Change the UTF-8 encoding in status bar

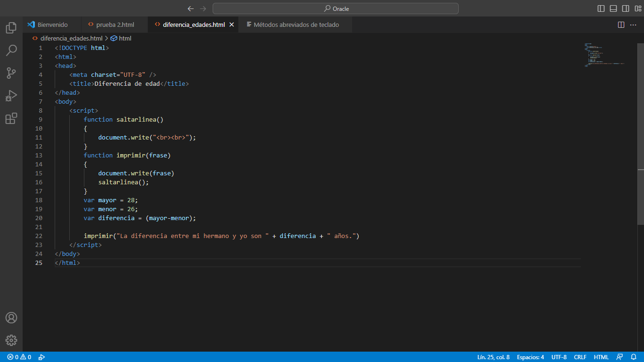(559, 357)
